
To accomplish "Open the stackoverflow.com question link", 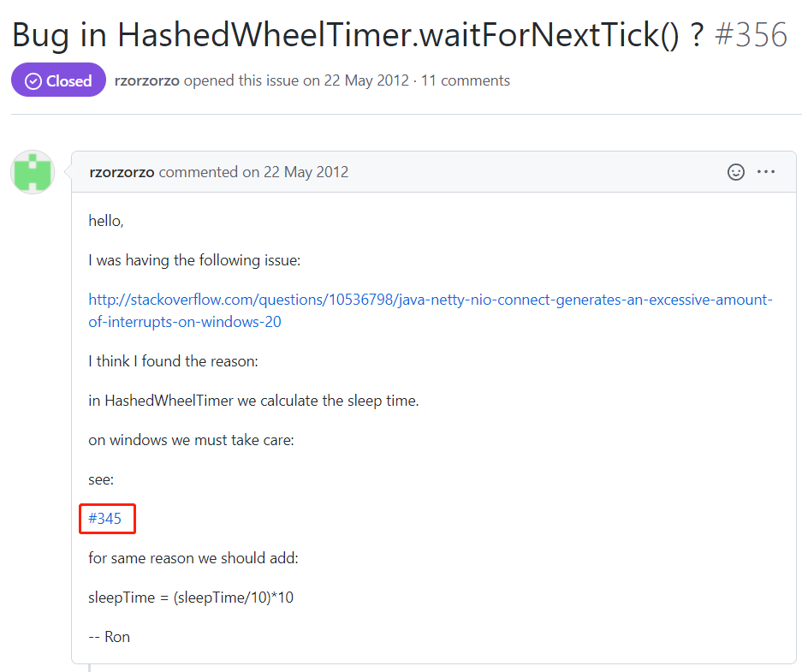I will coord(431,311).
